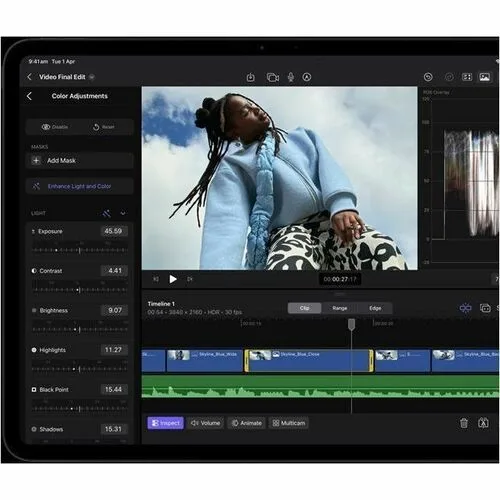
Task: Tap the clip connection options icon beside snapping
Action: (x=485, y=308)
